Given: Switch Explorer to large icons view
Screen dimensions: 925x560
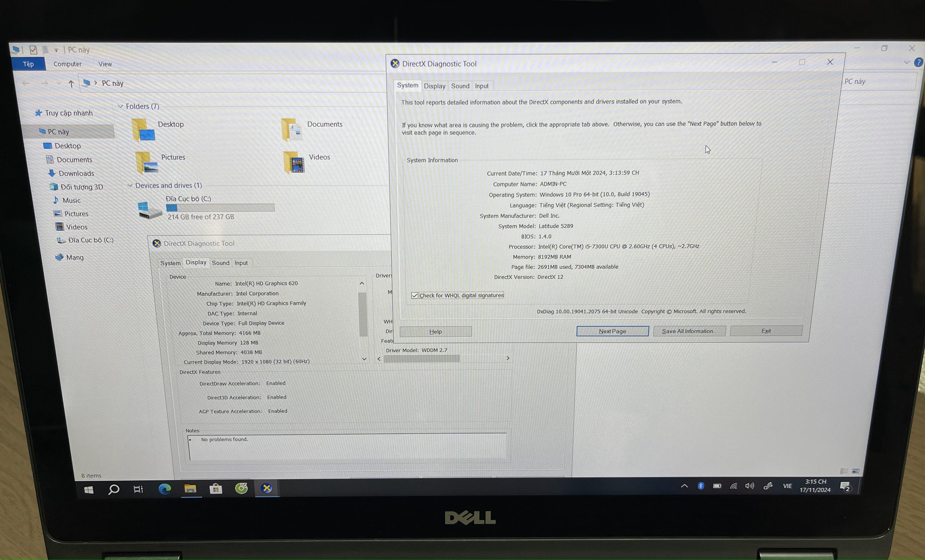Looking at the screenshot, I should coord(856,471).
